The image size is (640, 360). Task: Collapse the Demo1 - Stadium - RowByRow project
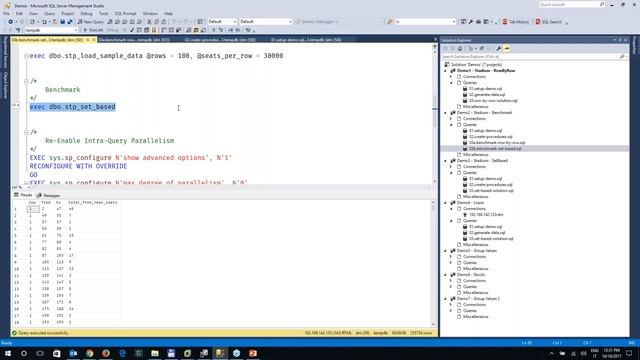click(446, 71)
